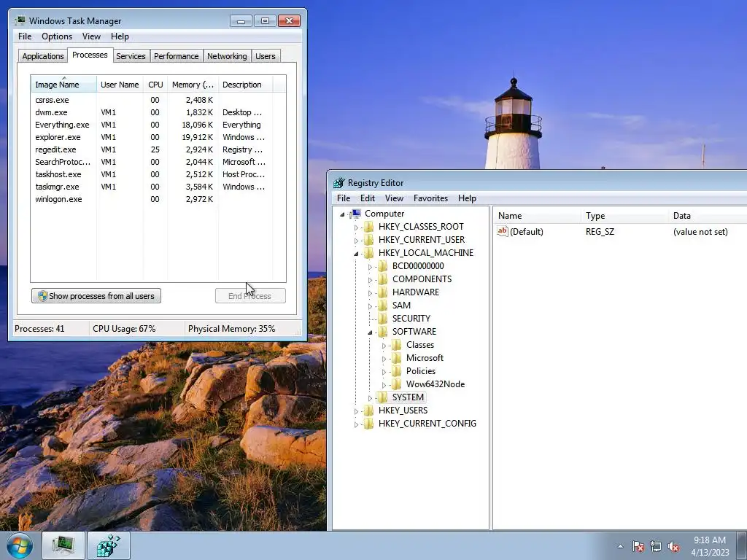
Task: Click Show processes from all users
Action: tap(96, 296)
